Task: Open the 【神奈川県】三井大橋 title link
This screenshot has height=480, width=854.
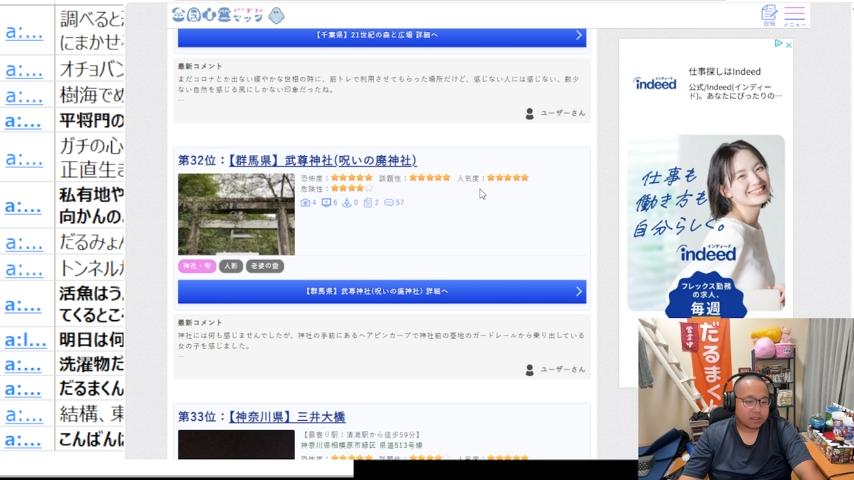Action: [x=286, y=417]
